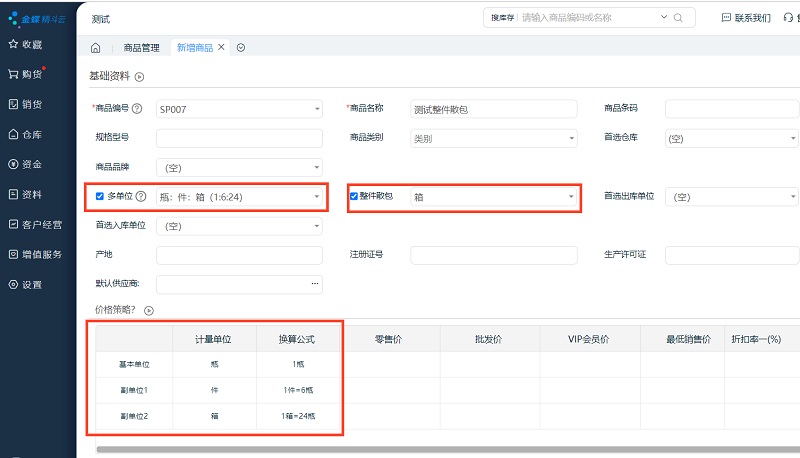
Task: Open 设置 in the left sidebar
Action: click(x=25, y=284)
